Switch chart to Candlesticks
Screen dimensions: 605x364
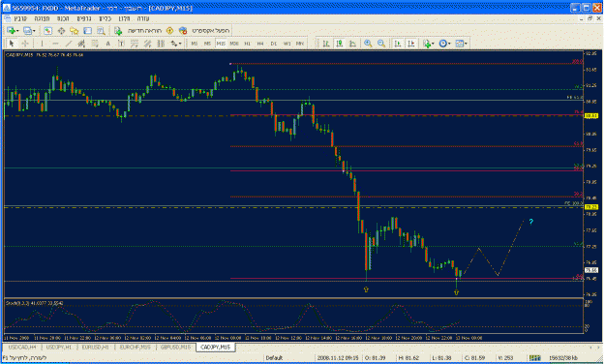point(340,44)
